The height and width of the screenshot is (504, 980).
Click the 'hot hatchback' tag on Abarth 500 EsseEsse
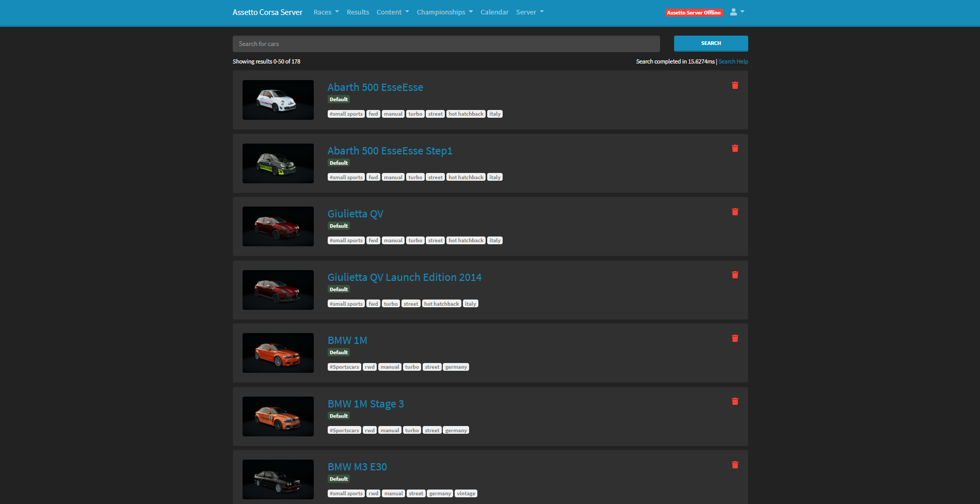click(466, 114)
